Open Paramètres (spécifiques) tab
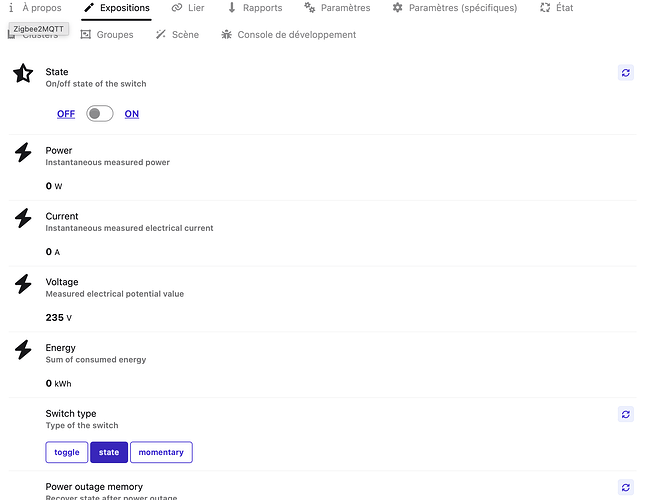 (x=455, y=8)
